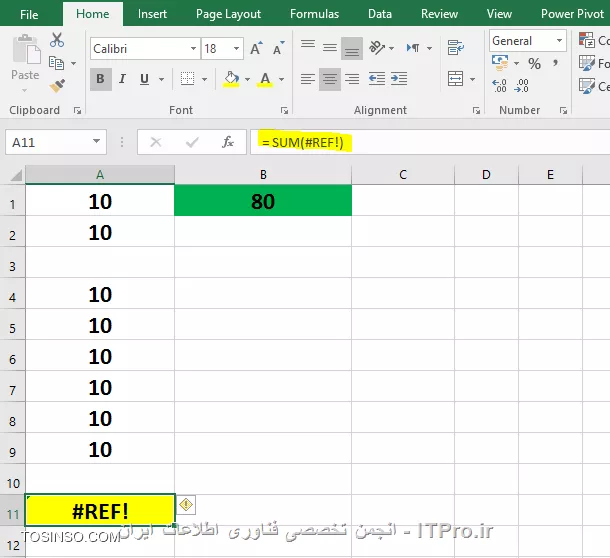Apply yellow Fill Color bucket
The width and height of the screenshot is (610, 558).
coord(231,79)
